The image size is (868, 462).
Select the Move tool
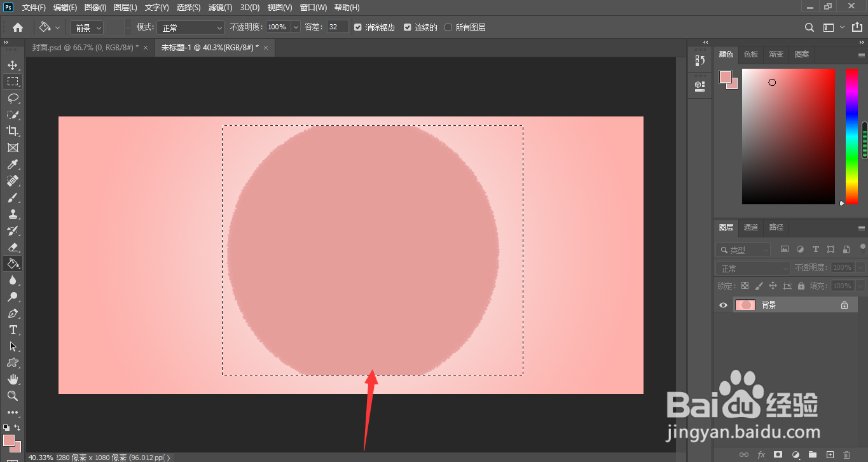(13, 65)
